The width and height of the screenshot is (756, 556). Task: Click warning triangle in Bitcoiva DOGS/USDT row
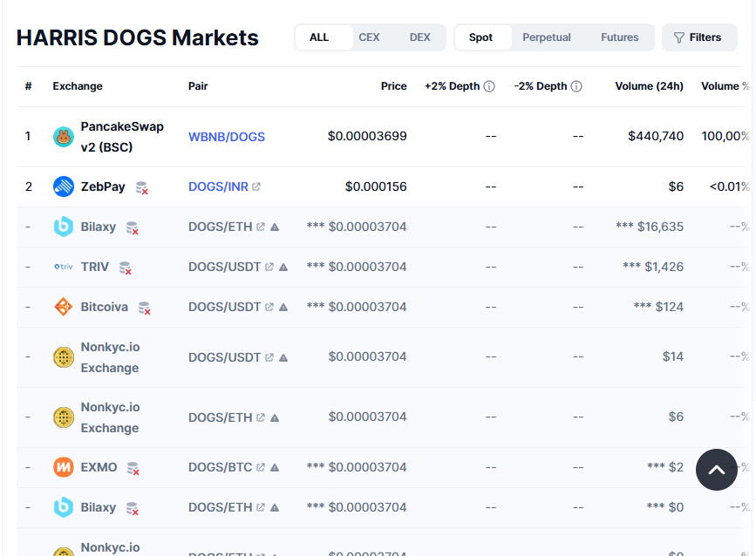click(x=283, y=307)
